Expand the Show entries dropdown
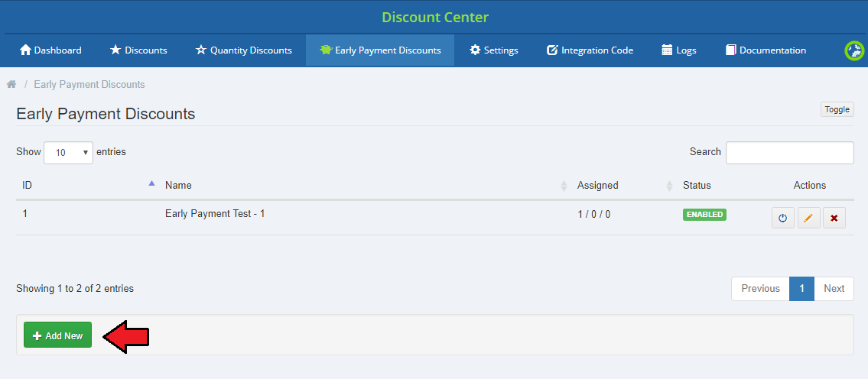The image size is (868, 379). (x=69, y=152)
